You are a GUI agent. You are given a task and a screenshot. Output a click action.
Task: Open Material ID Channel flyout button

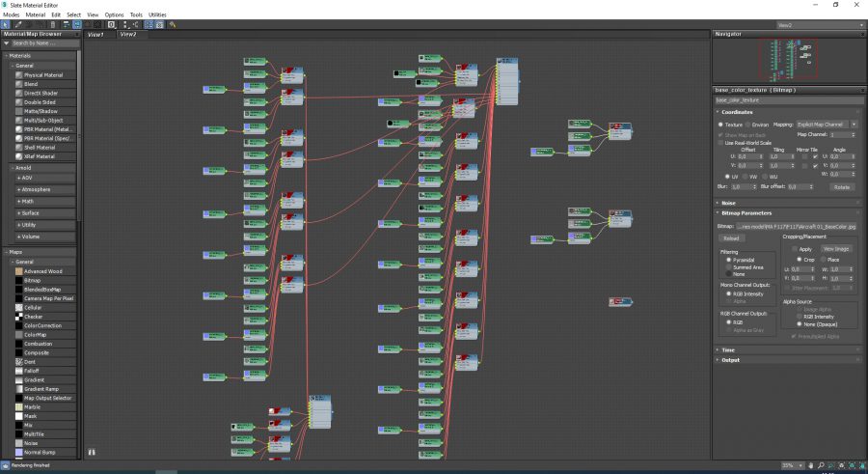point(112,24)
